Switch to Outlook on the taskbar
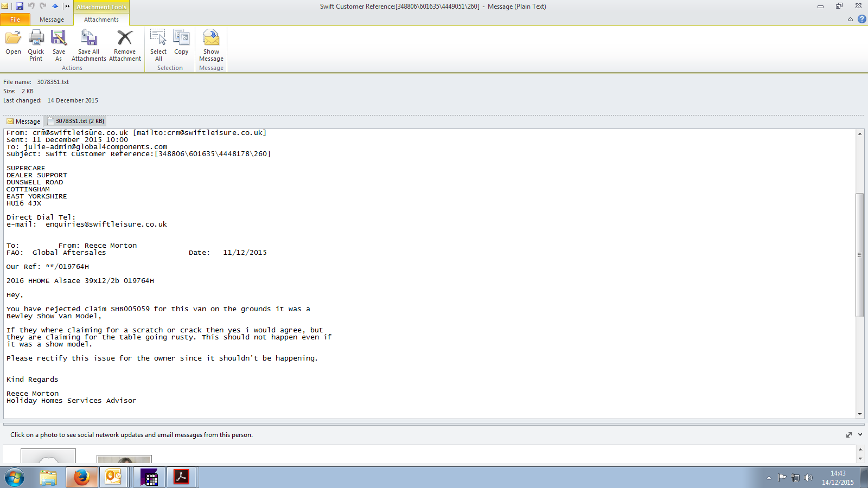This screenshot has height=488, width=868. click(113, 477)
